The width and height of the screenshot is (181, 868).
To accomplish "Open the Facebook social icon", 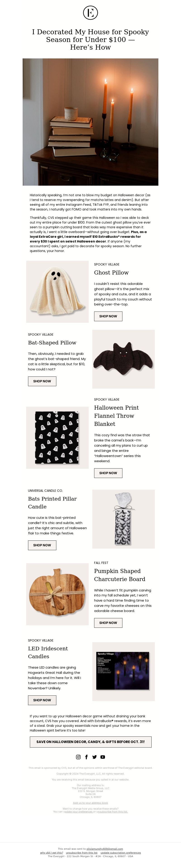I will click(86, 757).
